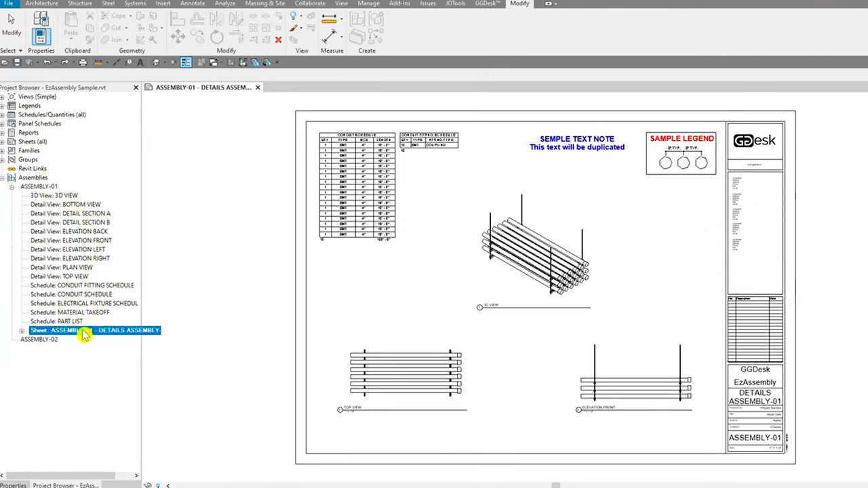Click the light bulb icon in View panel
868x488 pixels.
coord(294,16)
